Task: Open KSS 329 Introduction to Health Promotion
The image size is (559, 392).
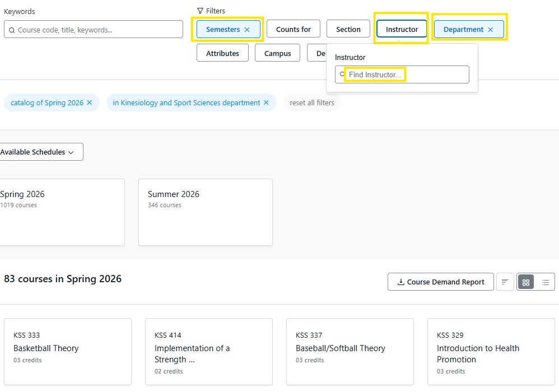Action: click(x=491, y=352)
